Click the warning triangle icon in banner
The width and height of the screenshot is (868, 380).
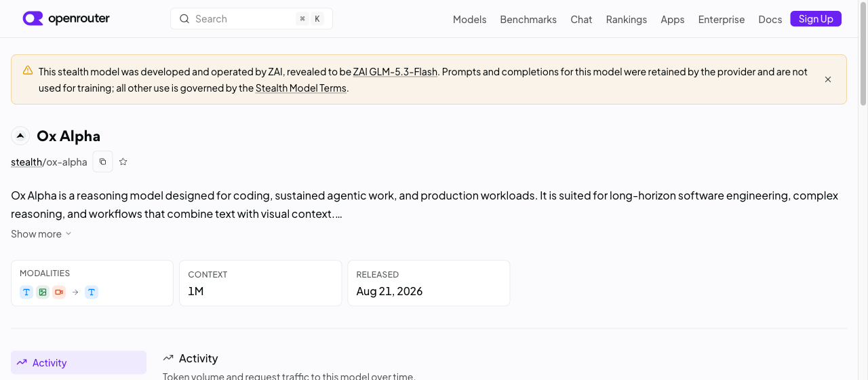[x=28, y=70]
